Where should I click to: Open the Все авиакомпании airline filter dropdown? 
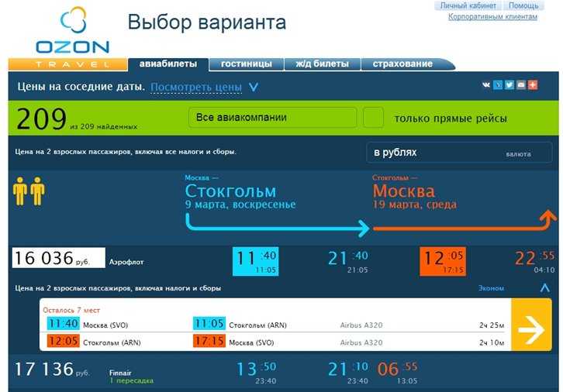point(272,117)
